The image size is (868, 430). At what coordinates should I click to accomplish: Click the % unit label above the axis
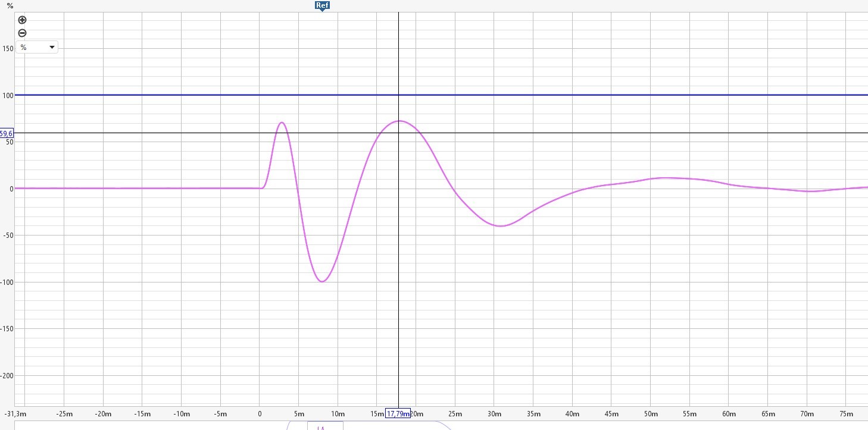tap(10, 6)
